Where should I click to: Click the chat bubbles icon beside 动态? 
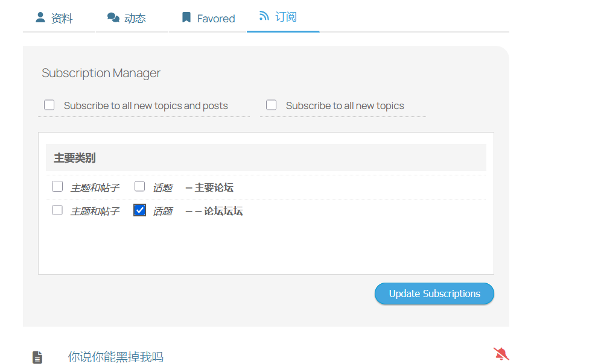[113, 17]
